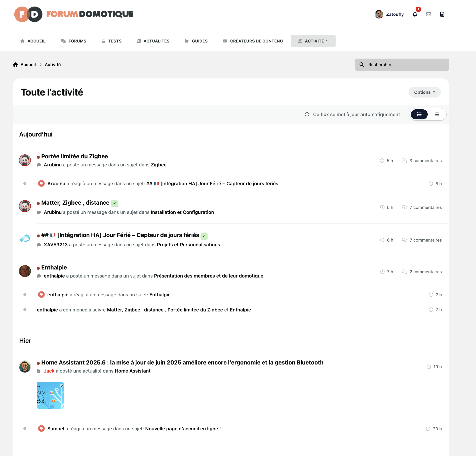Image resolution: width=476 pixels, height=456 pixels.
Task: Click the heart reaction icon next to Samuel
Action: 41,429
